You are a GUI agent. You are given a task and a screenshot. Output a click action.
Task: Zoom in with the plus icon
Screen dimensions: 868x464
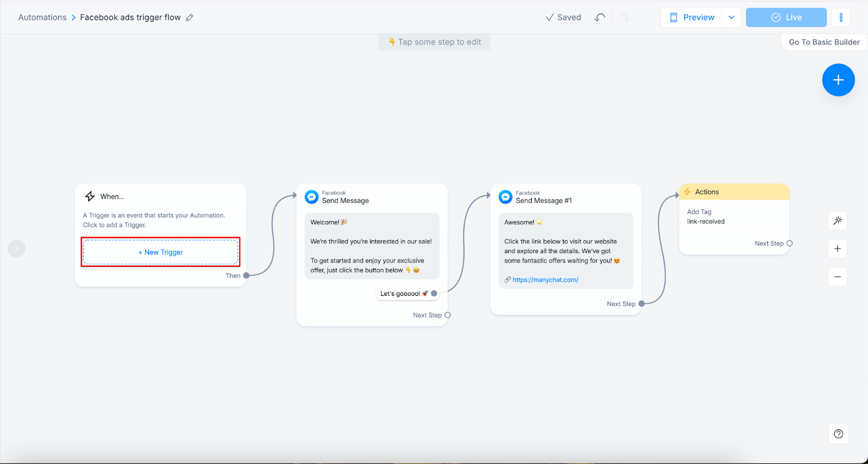click(838, 249)
